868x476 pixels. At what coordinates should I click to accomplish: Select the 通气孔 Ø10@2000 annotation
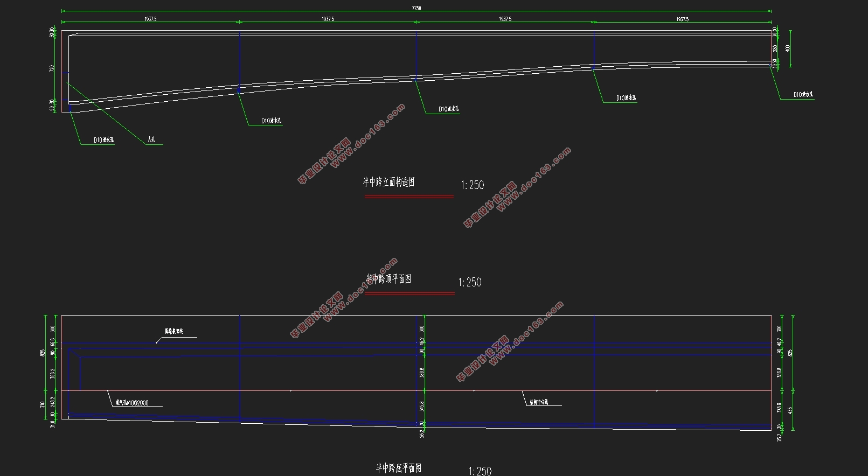click(x=132, y=402)
